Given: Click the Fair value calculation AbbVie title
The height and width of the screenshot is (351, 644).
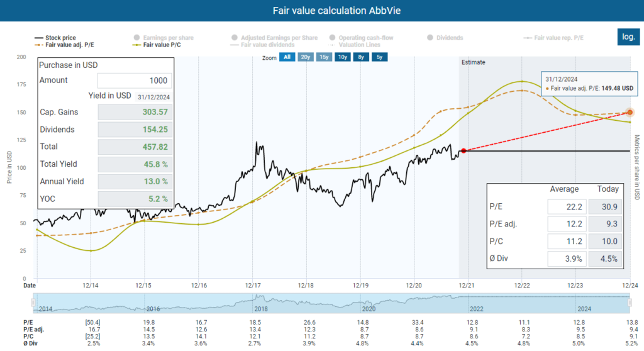Looking at the screenshot, I should pos(336,11).
